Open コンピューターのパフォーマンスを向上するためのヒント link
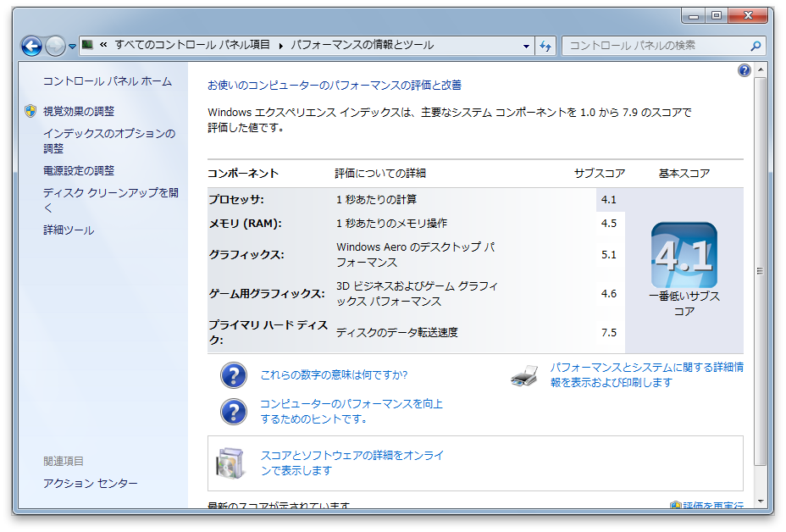786x532 pixels. (x=351, y=412)
